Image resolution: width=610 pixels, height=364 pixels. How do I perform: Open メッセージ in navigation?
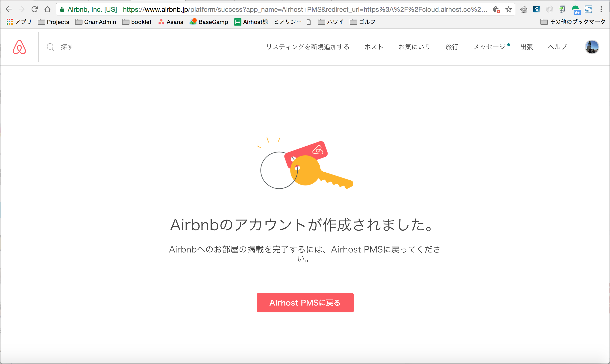pos(489,47)
